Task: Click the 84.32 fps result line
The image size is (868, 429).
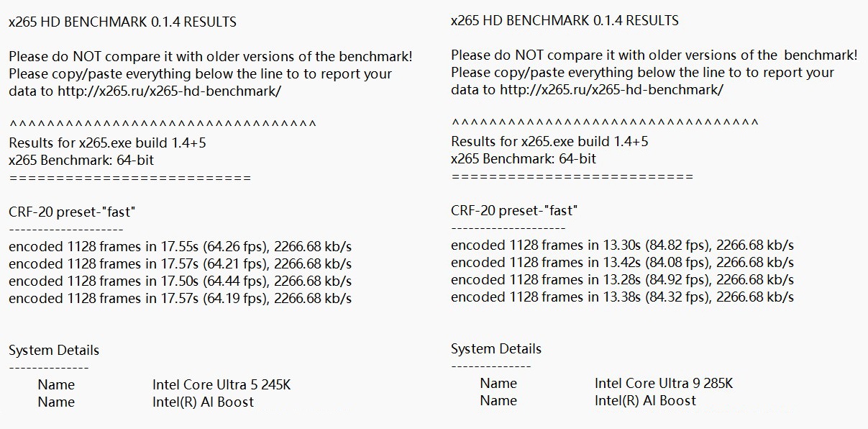Action: click(x=623, y=297)
